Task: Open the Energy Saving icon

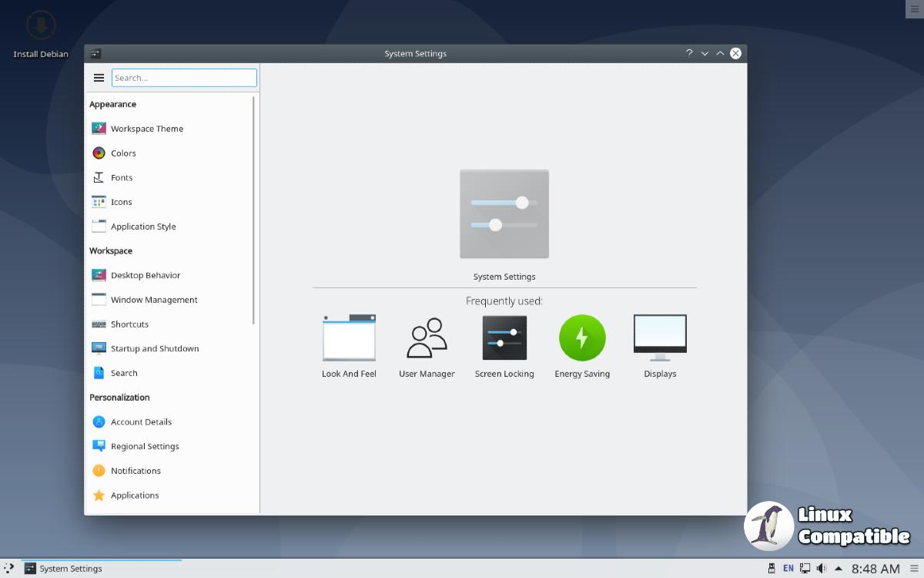Action: coord(582,339)
